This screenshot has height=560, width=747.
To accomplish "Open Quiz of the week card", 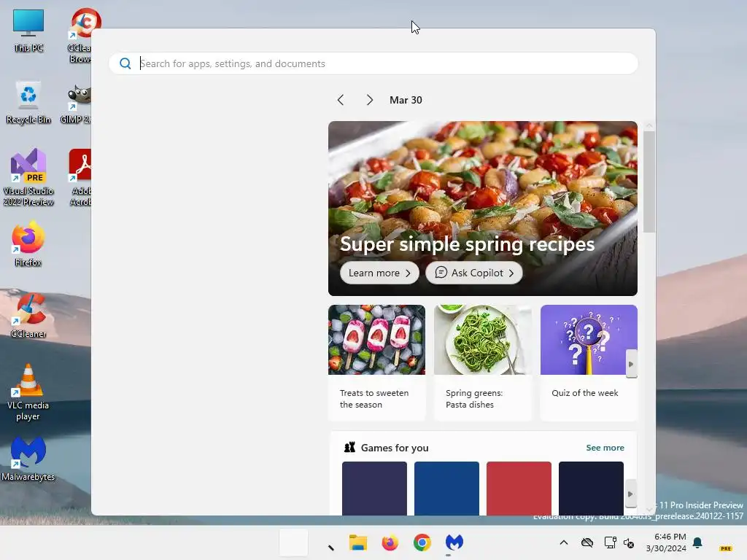I will coord(589,363).
